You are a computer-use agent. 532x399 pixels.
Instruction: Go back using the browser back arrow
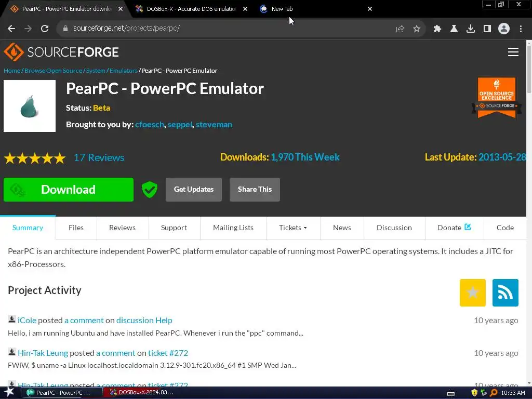(x=11, y=29)
